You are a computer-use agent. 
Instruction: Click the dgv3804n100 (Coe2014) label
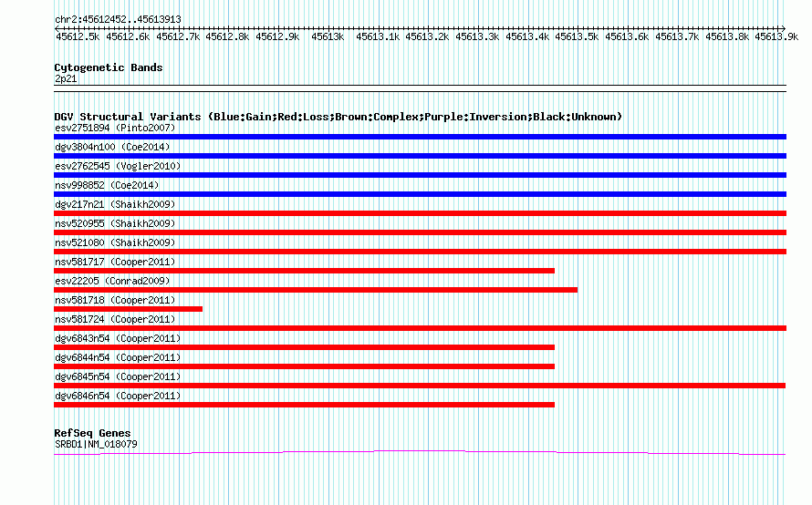pyautogui.click(x=112, y=147)
